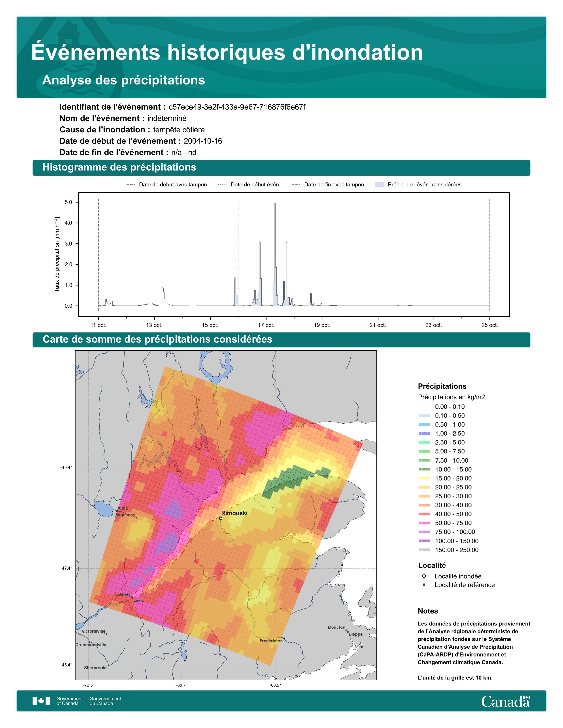The height and width of the screenshot is (728, 563).
Task: Click the 'Notes' heading
Action: click(428, 611)
